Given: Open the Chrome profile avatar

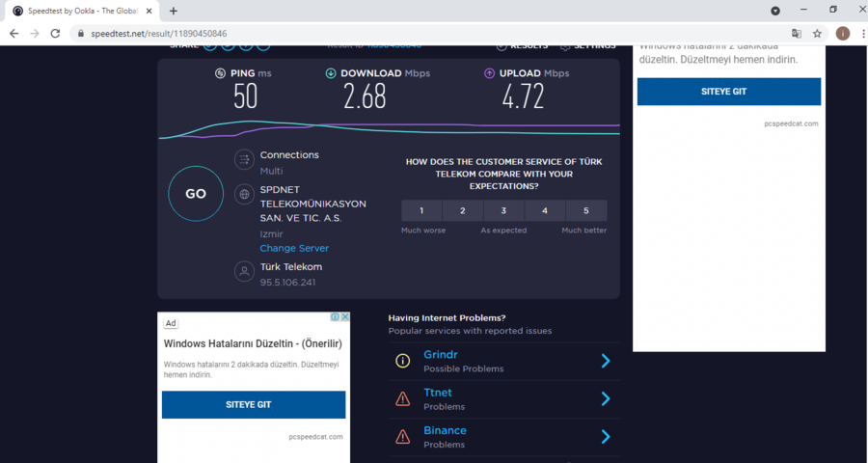Looking at the screenshot, I should (843, 34).
